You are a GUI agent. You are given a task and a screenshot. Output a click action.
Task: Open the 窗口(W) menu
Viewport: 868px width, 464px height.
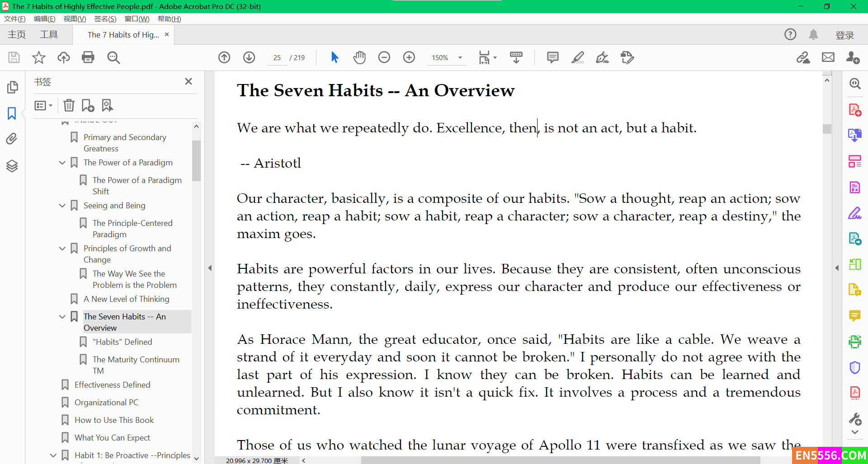(x=137, y=19)
